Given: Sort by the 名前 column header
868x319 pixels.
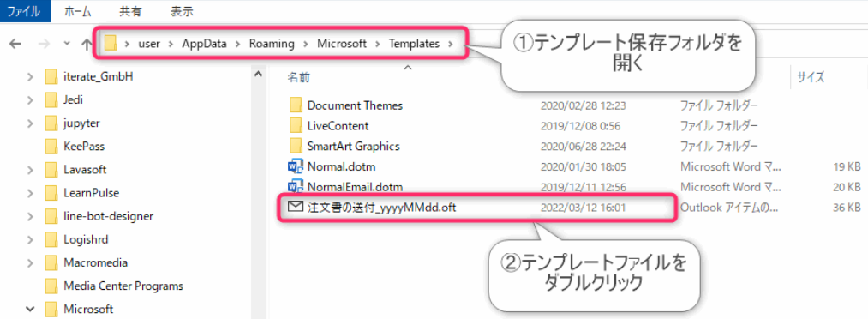Looking at the screenshot, I should (x=298, y=77).
